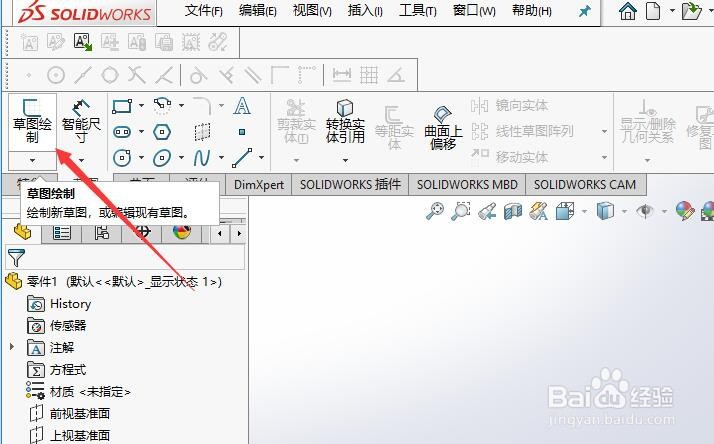This screenshot has width=714, height=444.
Task: Click Zoom to Fit magnifier icon
Action: 435,211
